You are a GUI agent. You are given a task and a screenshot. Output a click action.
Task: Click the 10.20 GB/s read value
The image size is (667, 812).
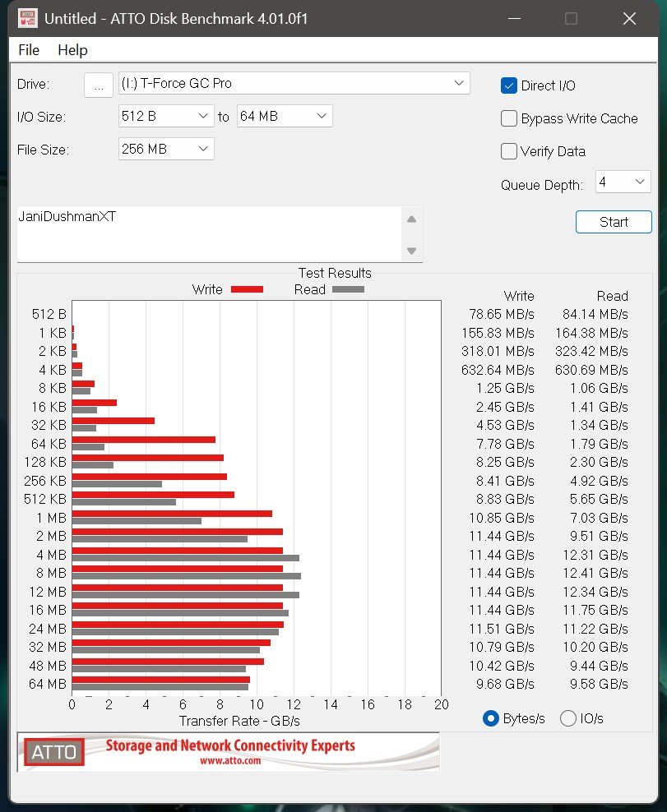point(595,648)
